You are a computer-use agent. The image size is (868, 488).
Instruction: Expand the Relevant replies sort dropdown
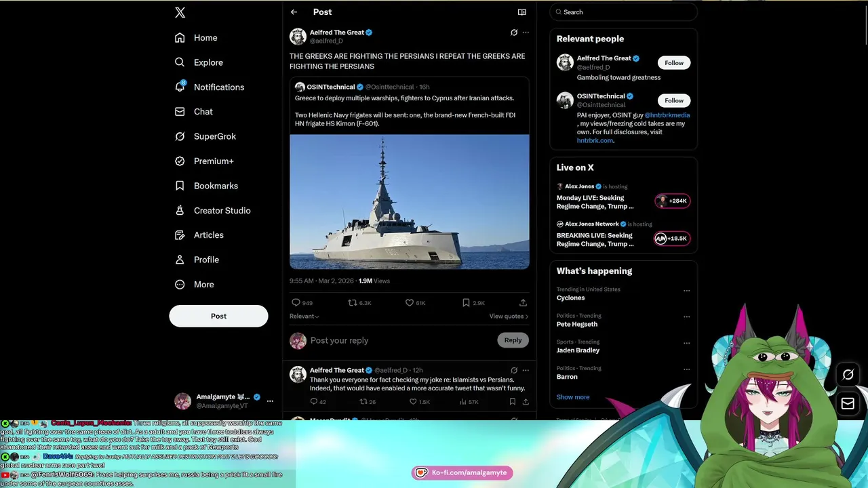[304, 317]
